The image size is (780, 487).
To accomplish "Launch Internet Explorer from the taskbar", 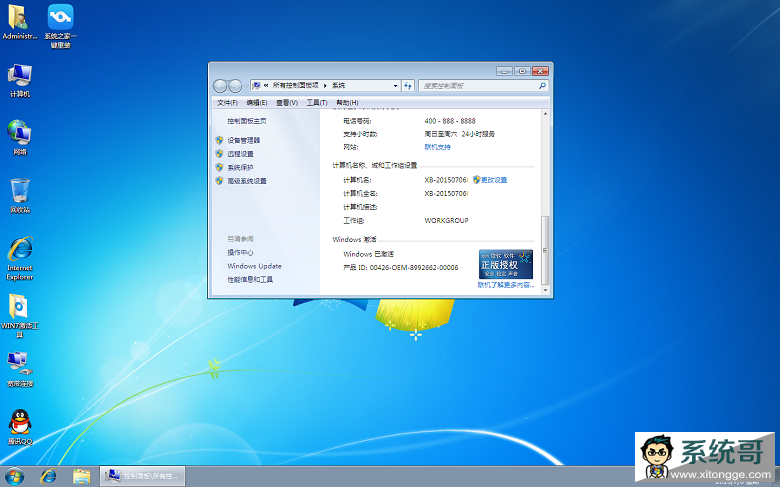I will tap(48, 477).
